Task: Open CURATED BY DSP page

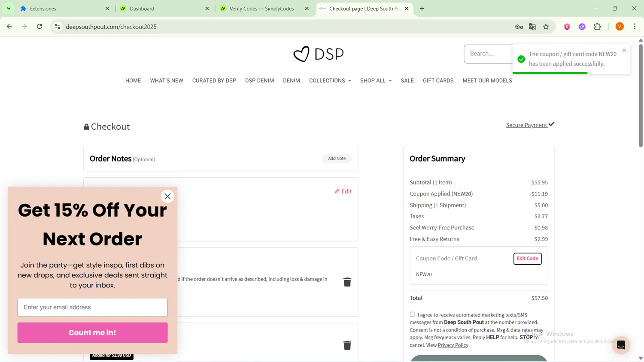Action: pyautogui.click(x=214, y=81)
